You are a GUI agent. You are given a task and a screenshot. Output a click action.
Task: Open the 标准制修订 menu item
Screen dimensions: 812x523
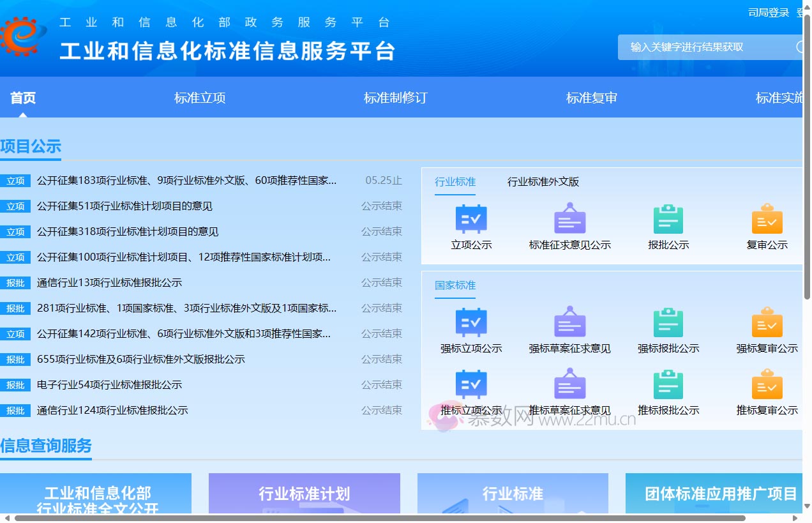click(x=395, y=98)
